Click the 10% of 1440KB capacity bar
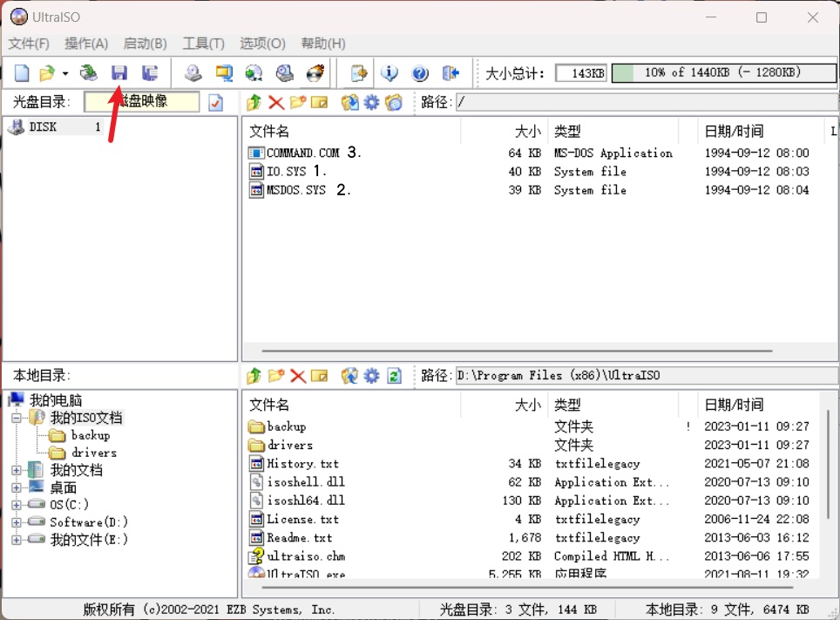The width and height of the screenshot is (840, 620). [724, 73]
